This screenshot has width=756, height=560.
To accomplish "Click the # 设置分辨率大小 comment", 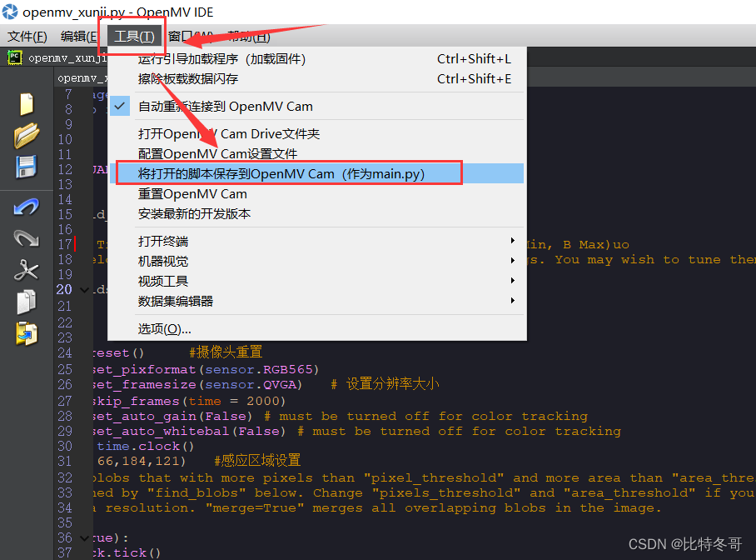I will (x=385, y=384).
